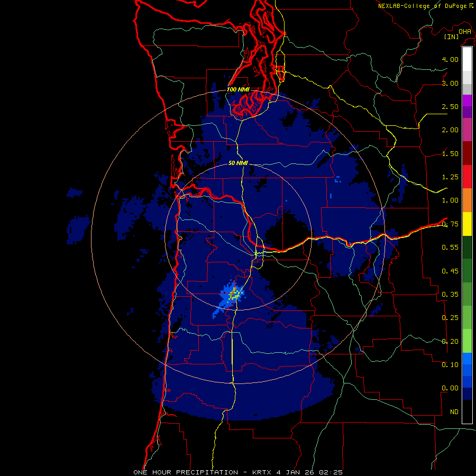
Task: Click the orange swatch beside 1.00
Action: 467,200
